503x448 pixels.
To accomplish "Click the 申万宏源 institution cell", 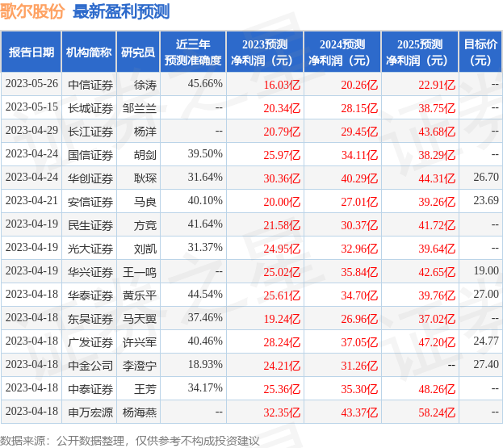I will [x=90, y=412].
